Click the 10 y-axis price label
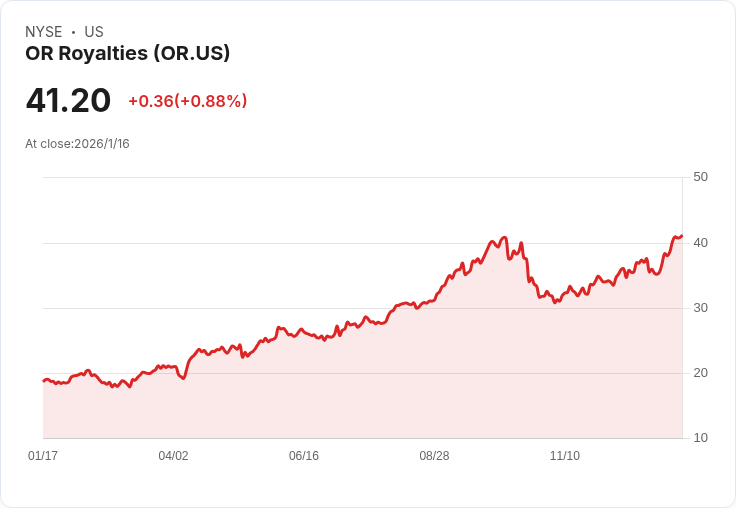 click(701, 438)
